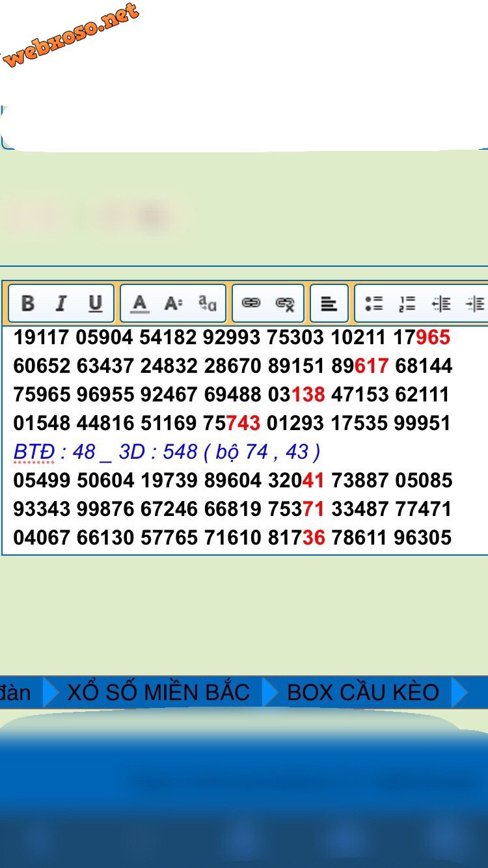Open BOX CẦU KÈO breadcrumb
This screenshot has height=868, width=488.
click(363, 692)
